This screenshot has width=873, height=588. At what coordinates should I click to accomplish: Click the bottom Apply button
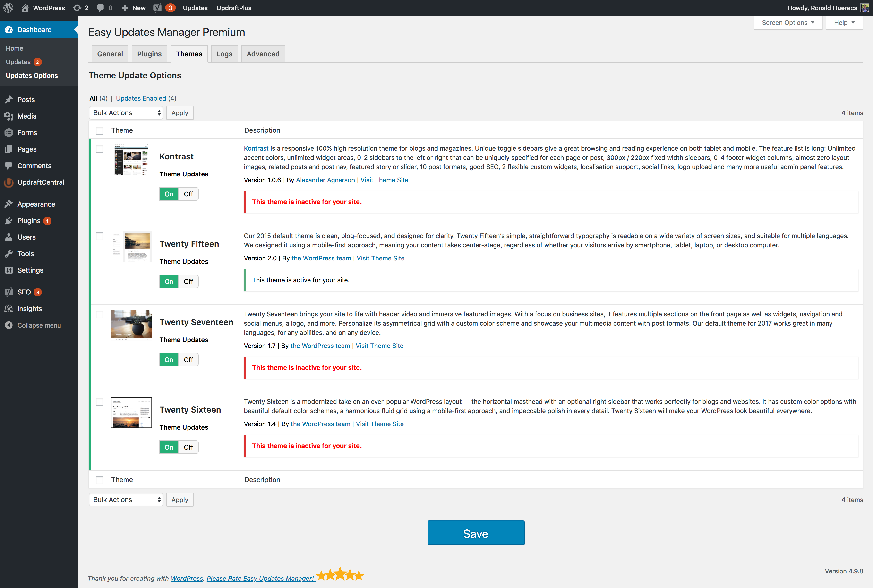coord(180,500)
